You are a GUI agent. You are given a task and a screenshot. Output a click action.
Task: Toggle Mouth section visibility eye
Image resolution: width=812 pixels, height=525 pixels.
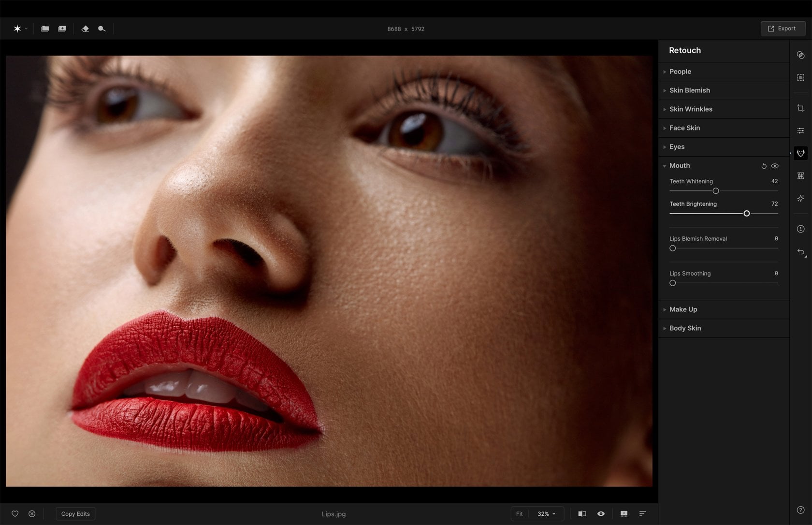pos(775,166)
